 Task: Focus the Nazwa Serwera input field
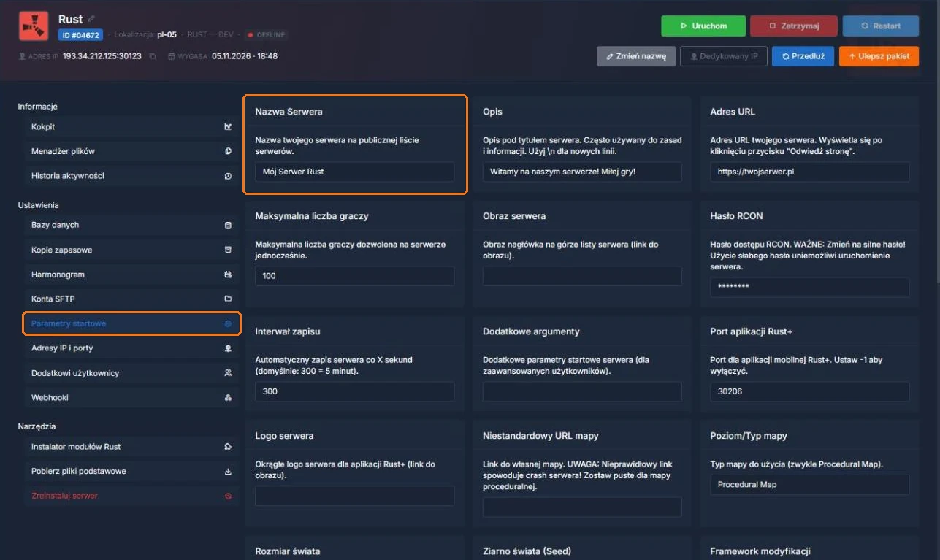click(355, 172)
